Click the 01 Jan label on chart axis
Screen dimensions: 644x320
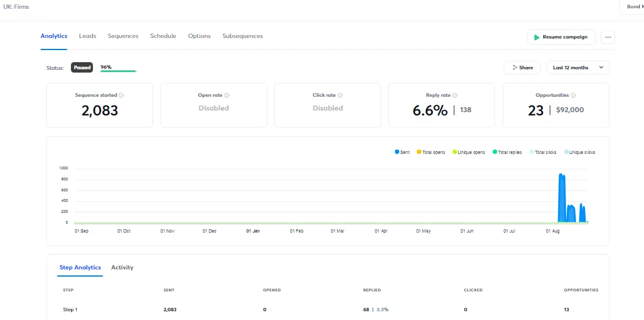(253, 231)
